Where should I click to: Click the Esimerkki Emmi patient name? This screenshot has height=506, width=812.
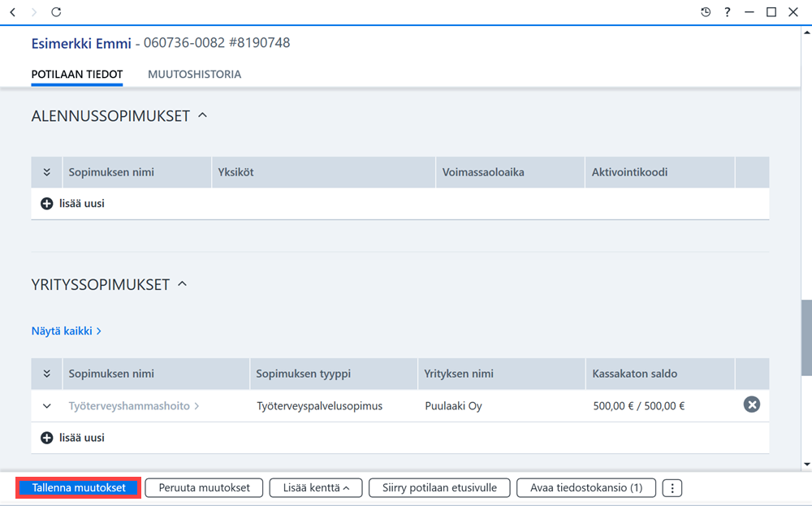pyautogui.click(x=81, y=43)
